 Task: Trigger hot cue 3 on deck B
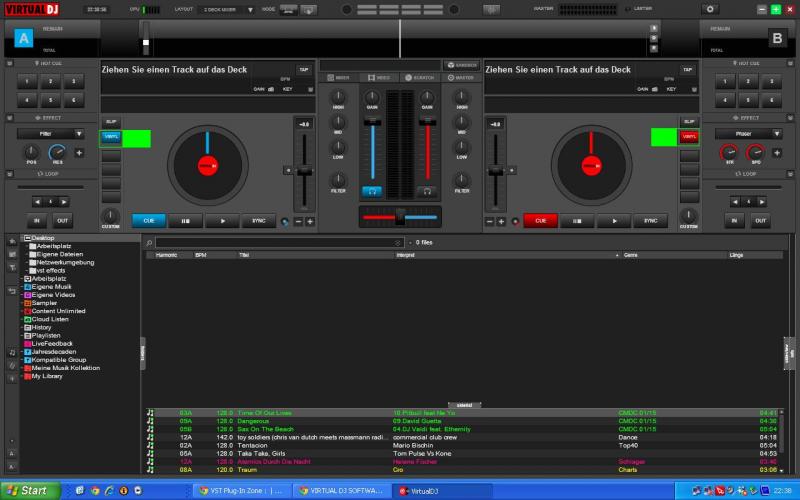click(771, 82)
